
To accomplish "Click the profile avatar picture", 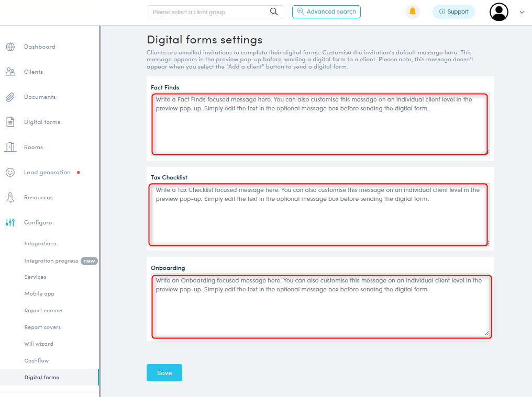I will 498,12.
